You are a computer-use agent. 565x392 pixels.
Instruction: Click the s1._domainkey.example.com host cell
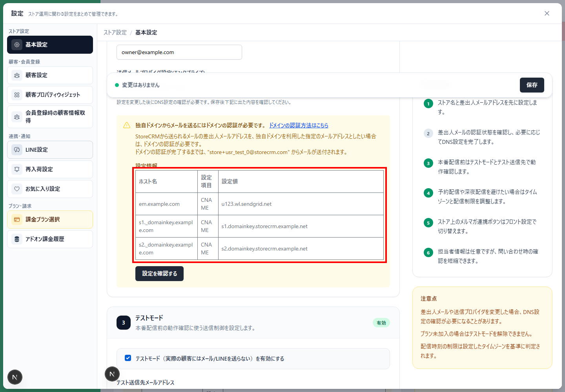166,226
